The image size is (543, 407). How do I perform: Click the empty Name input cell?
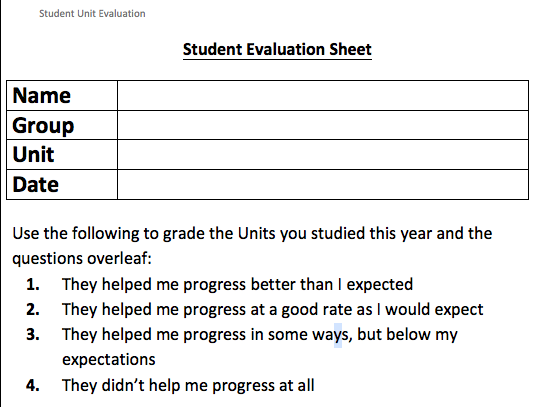(x=323, y=96)
